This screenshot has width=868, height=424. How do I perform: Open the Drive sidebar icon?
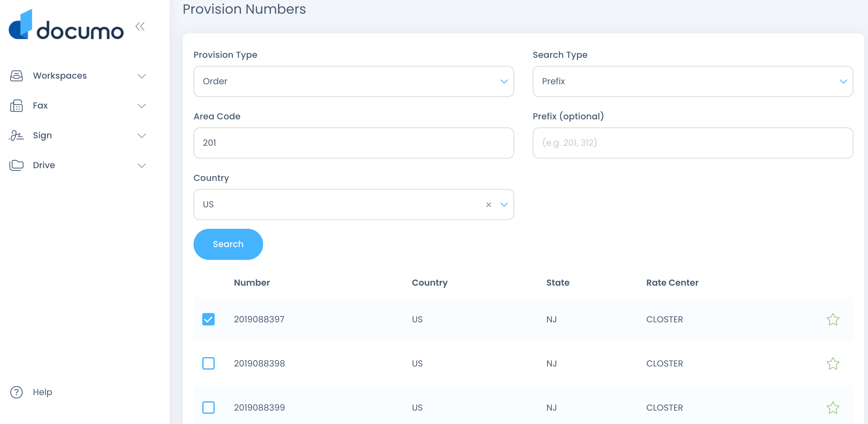coord(16,165)
